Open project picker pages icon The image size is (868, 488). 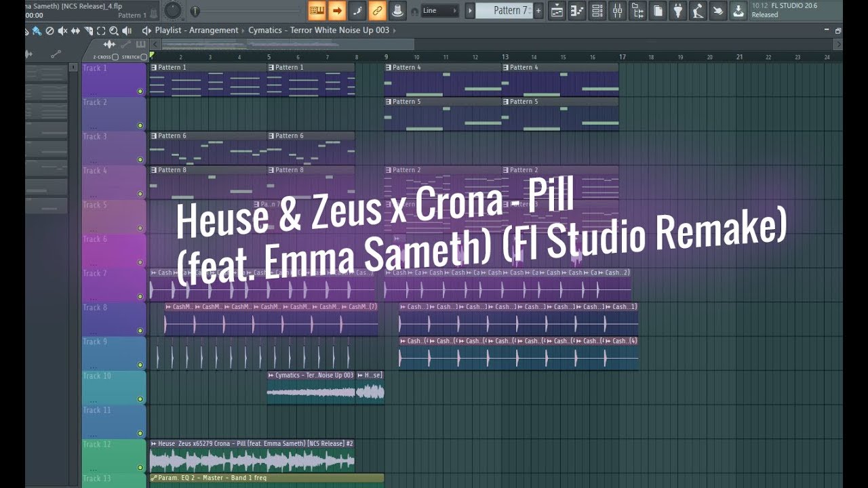click(x=658, y=10)
